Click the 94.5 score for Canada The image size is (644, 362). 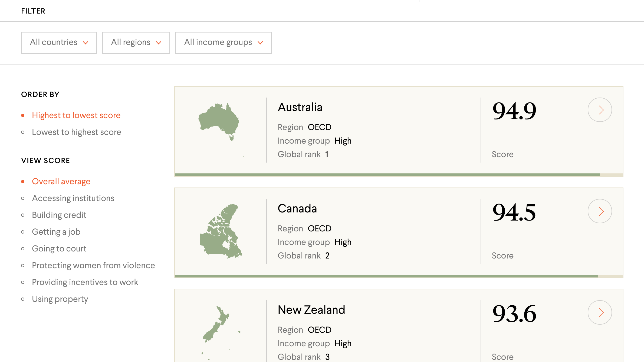coord(514,212)
